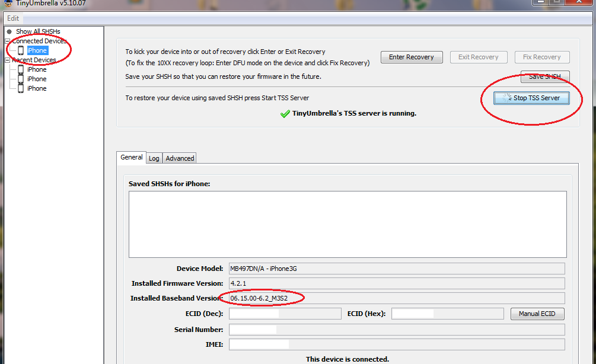Image resolution: width=596 pixels, height=364 pixels.
Task: Click the Installed Firmware Version field
Action: 397,283
